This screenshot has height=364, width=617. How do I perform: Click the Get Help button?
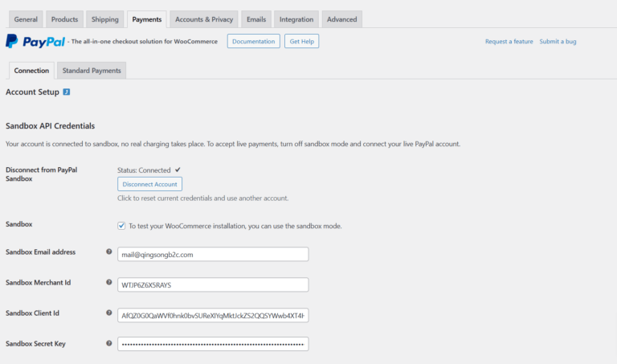click(302, 41)
